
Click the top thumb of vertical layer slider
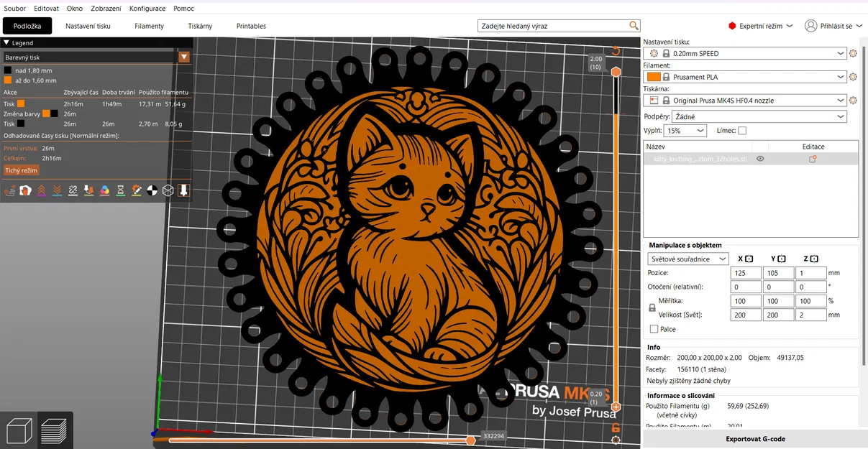pos(616,71)
